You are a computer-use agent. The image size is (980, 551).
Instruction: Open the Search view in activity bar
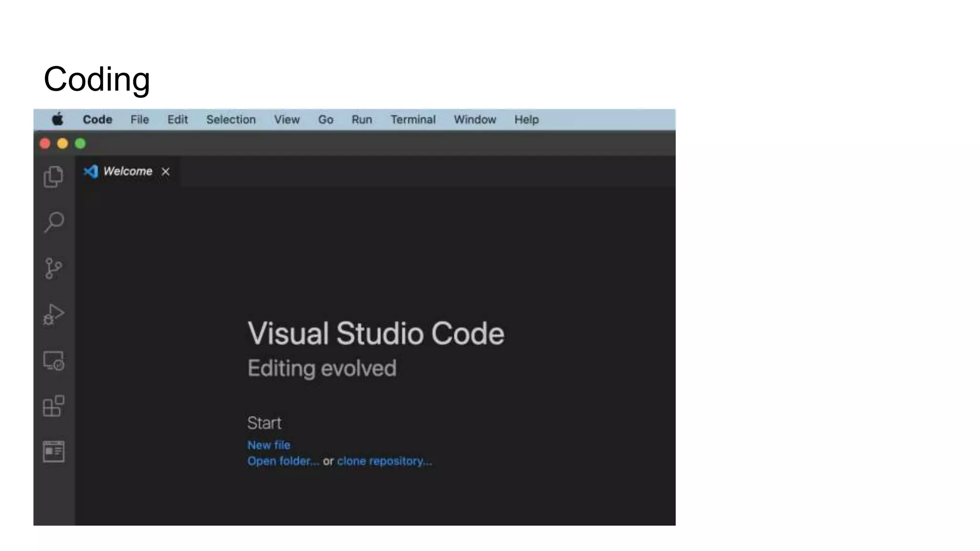pos(54,222)
